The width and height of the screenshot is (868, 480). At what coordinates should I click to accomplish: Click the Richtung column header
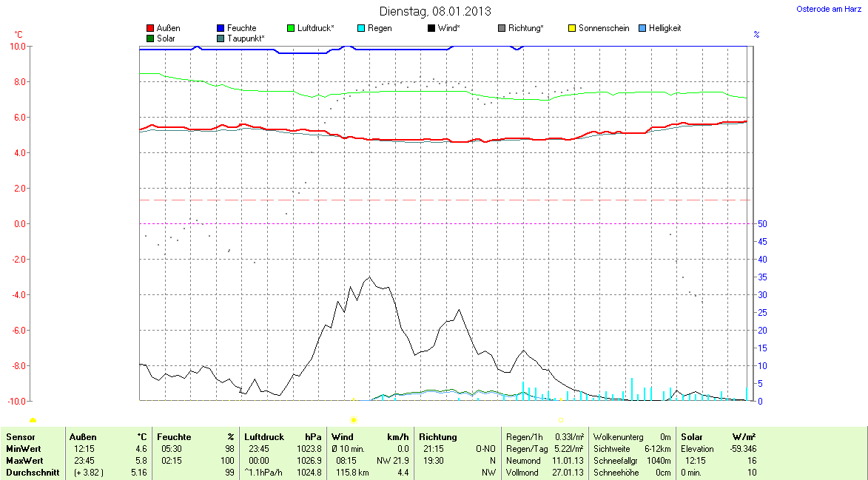[438, 437]
